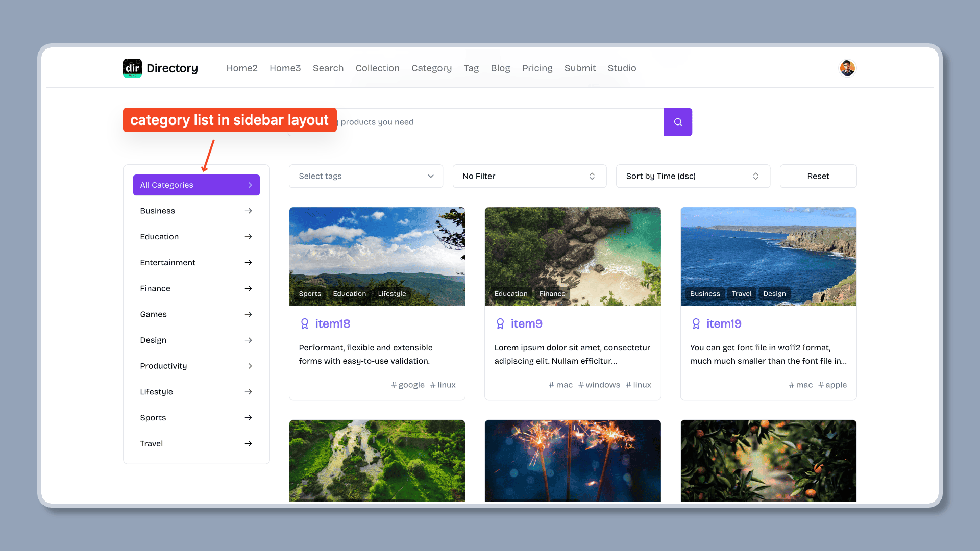
Task: Click the search magnifier icon
Action: click(x=678, y=122)
